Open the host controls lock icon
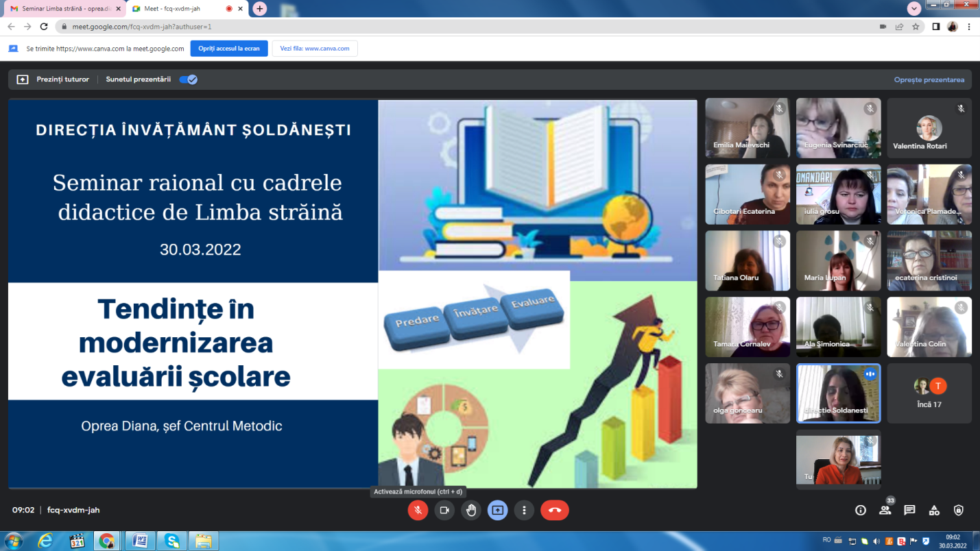The height and width of the screenshot is (551, 980). point(959,510)
